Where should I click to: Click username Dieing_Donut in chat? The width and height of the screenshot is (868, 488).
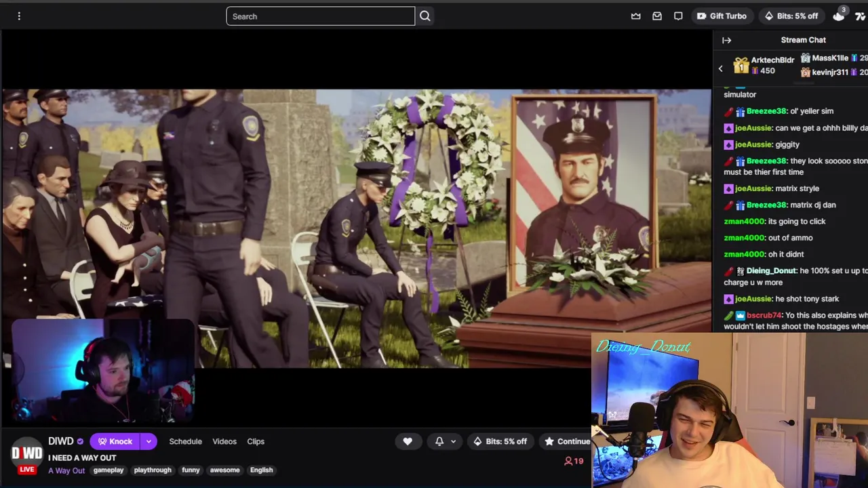coord(772,270)
